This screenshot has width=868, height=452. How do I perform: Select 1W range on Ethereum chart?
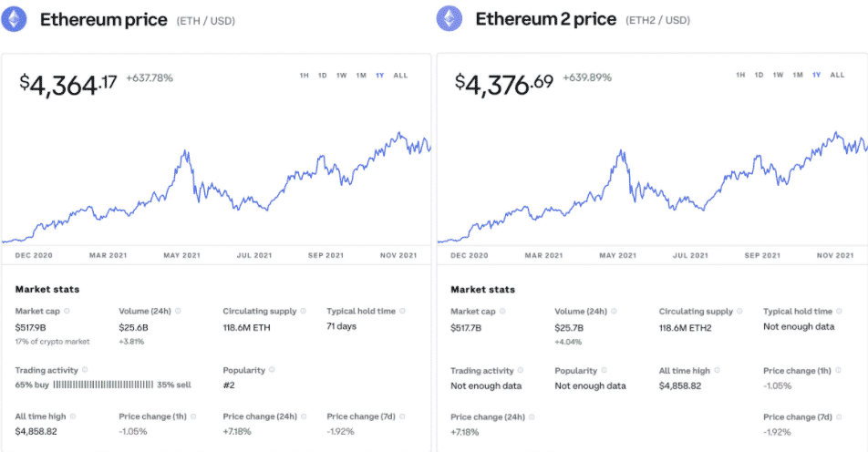[x=341, y=75]
